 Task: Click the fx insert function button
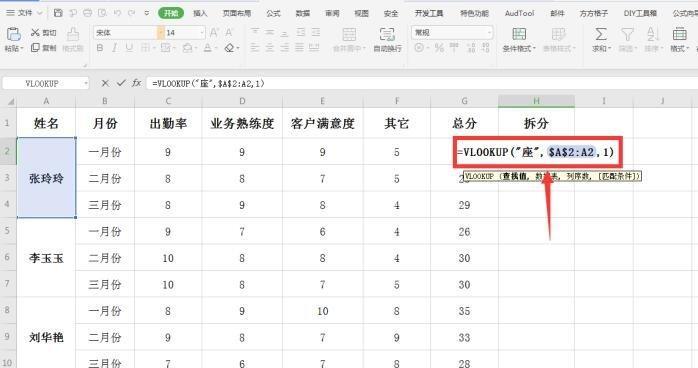[x=137, y=83]
